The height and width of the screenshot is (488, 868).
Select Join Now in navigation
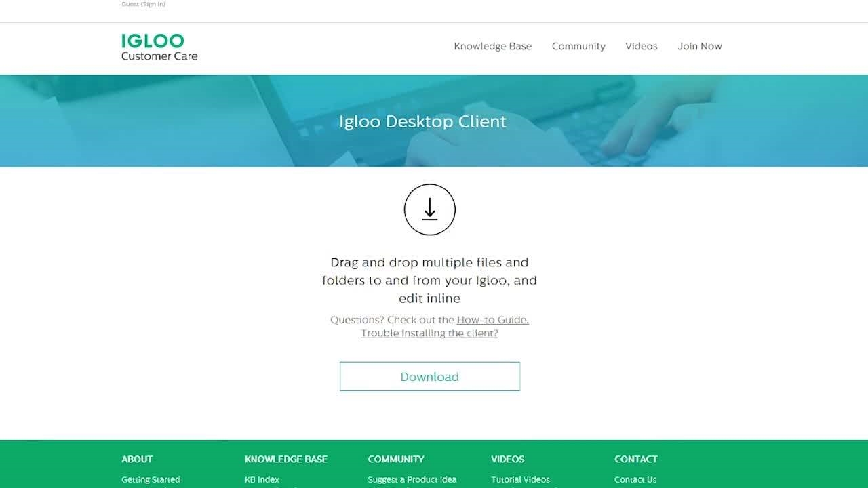pyautogui.click(x=700, y=46)
